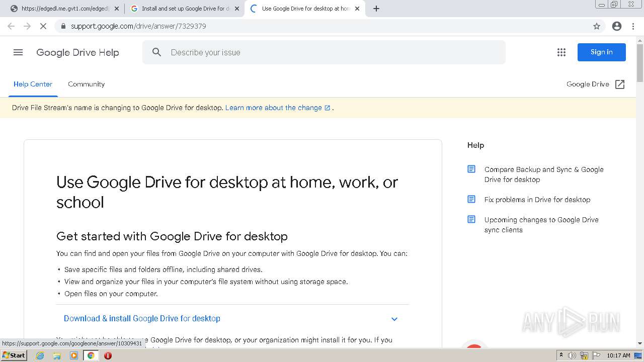Screen dimensions: 644x362
Task: Open the Google Drive link in the header
Action: tap(588, 84)
